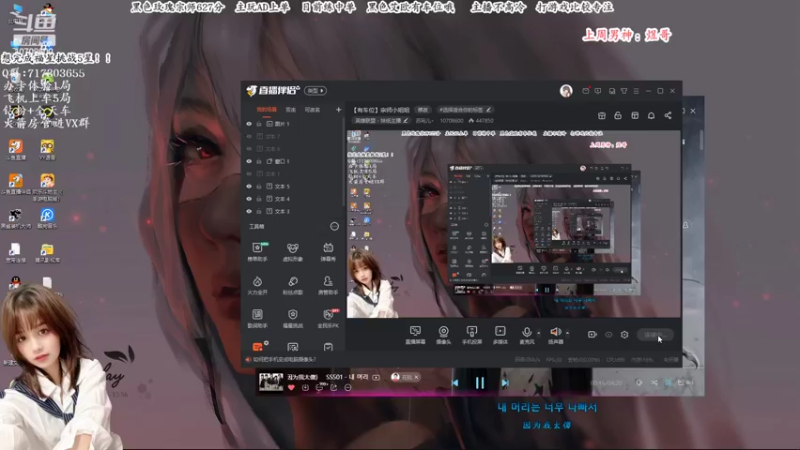Hide the 图片 1 layer
This screenshot has width=800, height=450.
coord(249,124)
